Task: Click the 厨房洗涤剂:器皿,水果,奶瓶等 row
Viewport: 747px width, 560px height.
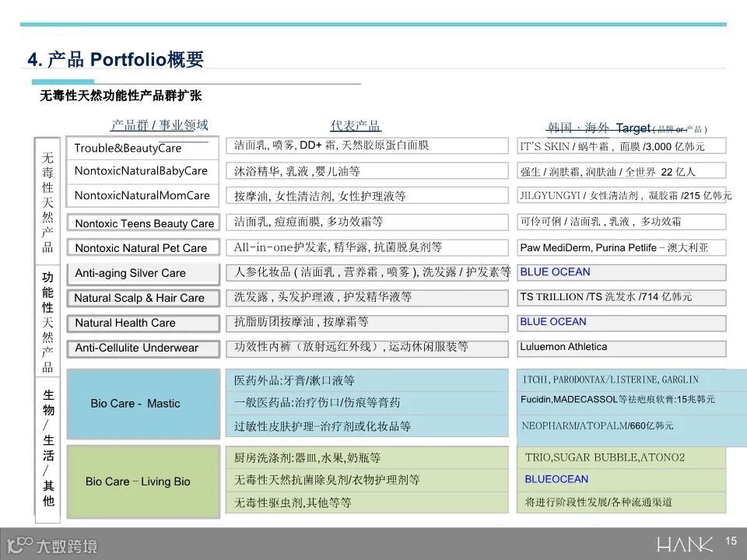Action: pyautogui.click(x=366, y=457)
